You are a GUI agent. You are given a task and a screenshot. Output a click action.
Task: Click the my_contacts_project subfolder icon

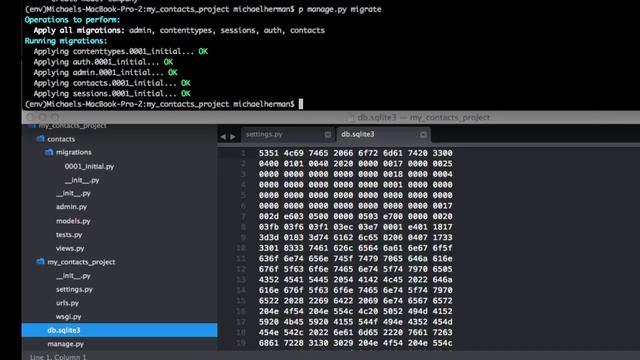[x=40, y=262]
